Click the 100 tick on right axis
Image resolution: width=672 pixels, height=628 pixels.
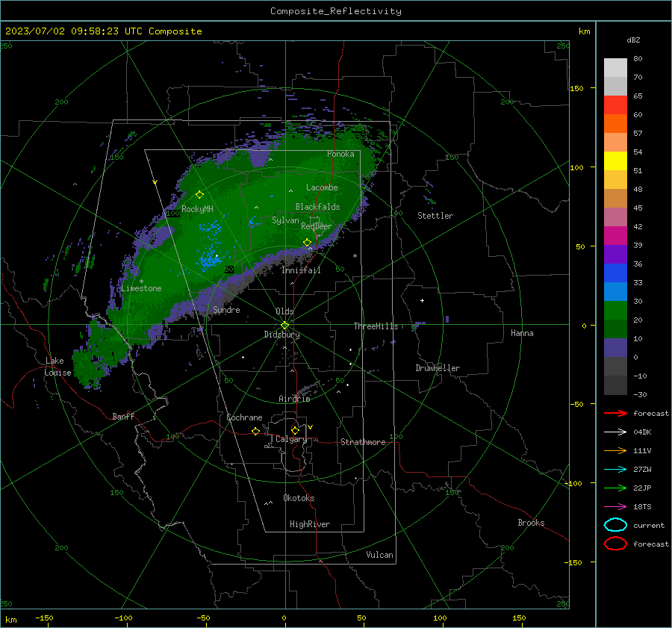(576, 167)
